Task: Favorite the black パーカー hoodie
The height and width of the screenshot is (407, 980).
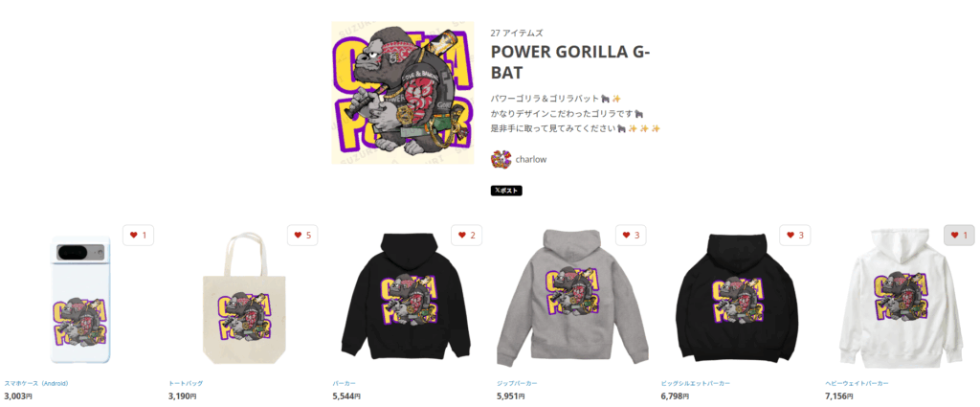Action: (467, 235)
